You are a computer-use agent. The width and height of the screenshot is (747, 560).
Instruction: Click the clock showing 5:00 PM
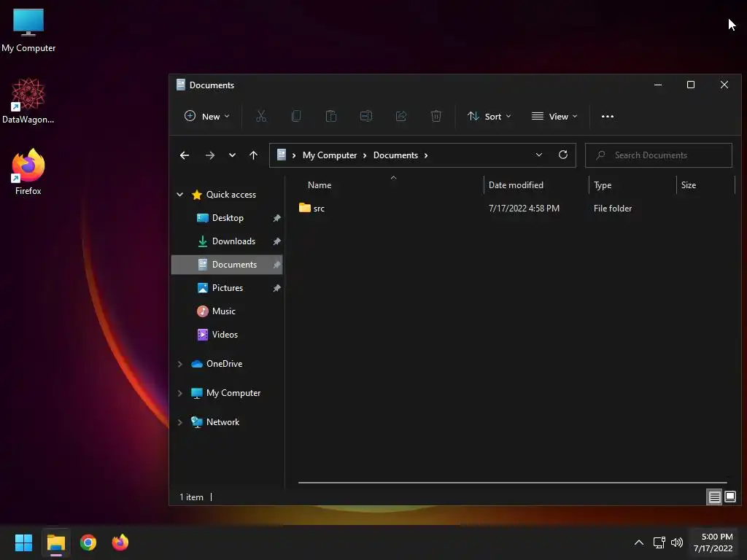click(x=713, y=542)
